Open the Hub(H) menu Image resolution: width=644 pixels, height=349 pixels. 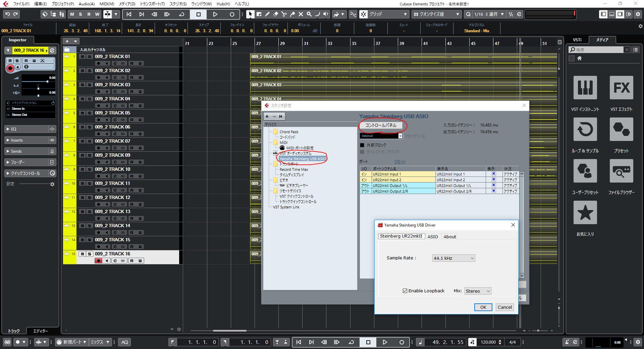223,4
